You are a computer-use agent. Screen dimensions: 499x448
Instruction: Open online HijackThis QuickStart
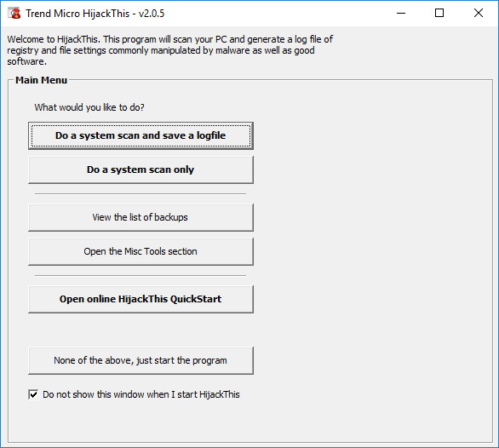(x=141, y=299)
